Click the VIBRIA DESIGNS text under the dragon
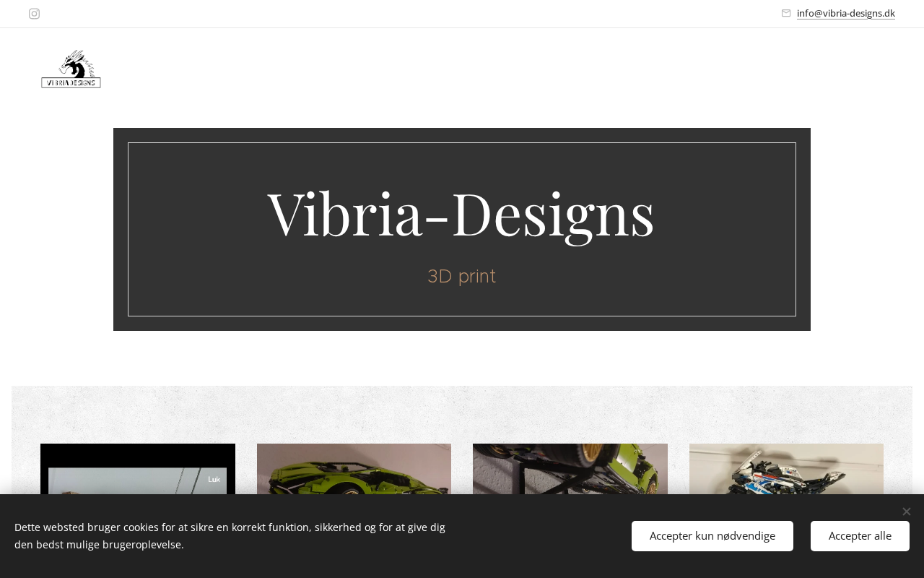This screenshot has height=578, width=924. 71,82
